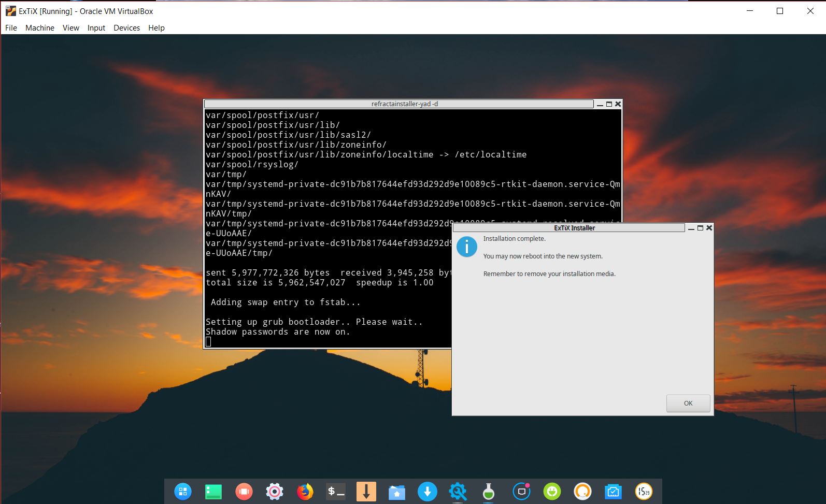
Task: Click the blue info icon in ExTiX Installer
Action: pyautogui.click(x=466, y=247)
